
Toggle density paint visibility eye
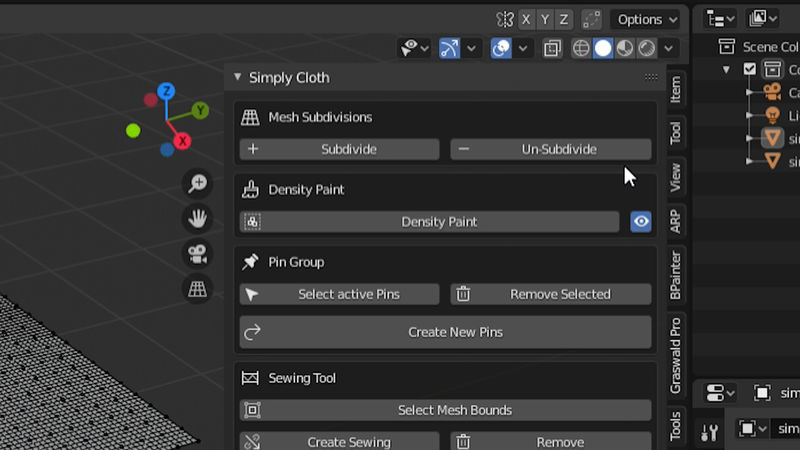(x=641, y=221)
